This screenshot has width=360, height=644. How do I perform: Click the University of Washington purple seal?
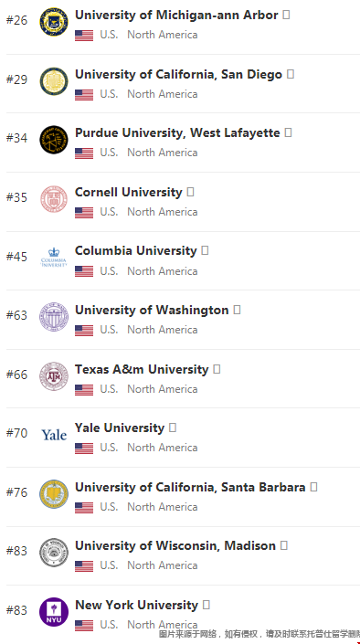pos(54,317)
